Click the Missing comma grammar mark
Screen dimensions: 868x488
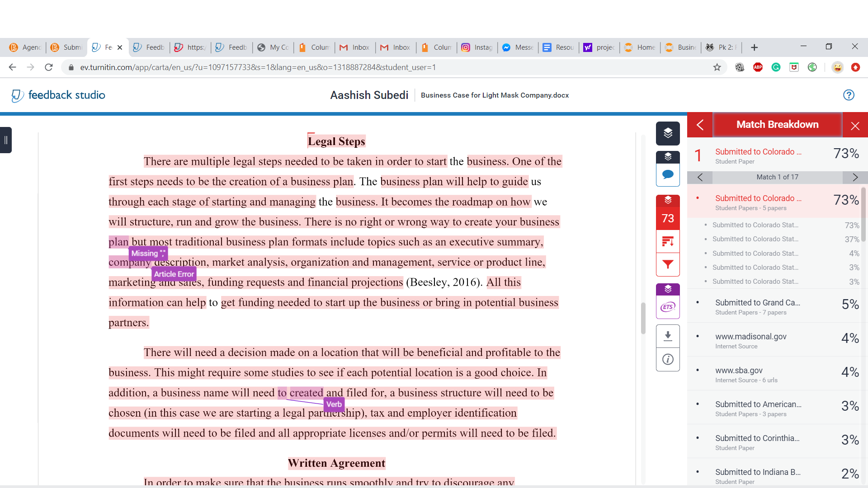click(148, 253)
